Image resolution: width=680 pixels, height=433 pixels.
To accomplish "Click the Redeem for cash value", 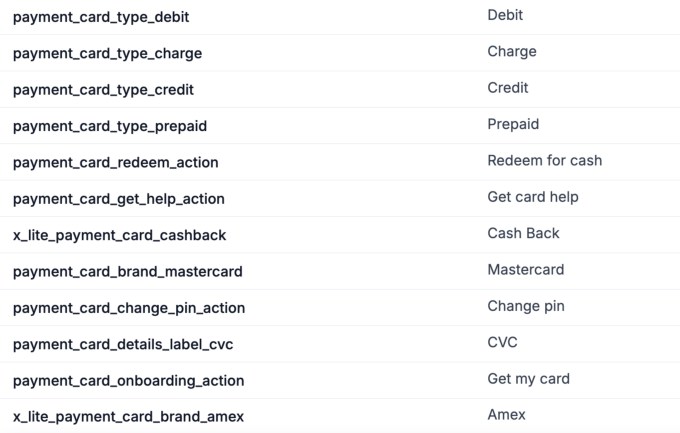I will (544, 160).
